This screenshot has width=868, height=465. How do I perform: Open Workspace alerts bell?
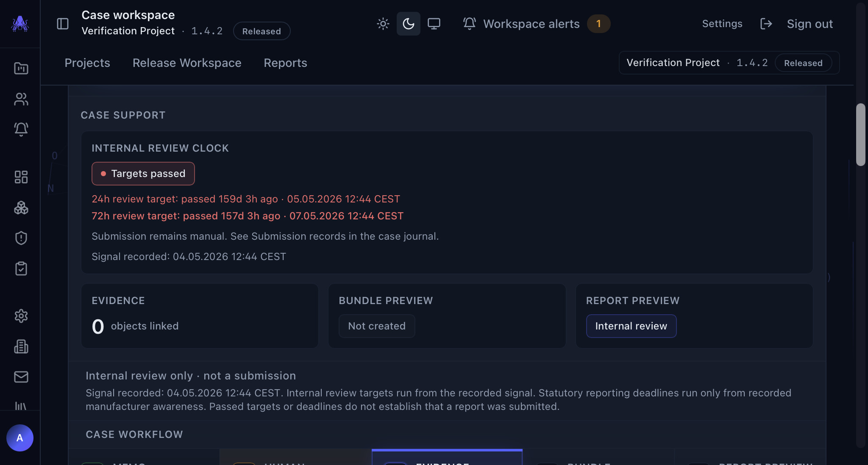470,24
